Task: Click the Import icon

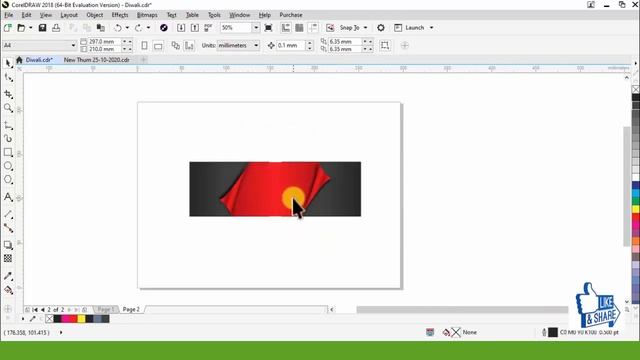Action: click(181, 28)
